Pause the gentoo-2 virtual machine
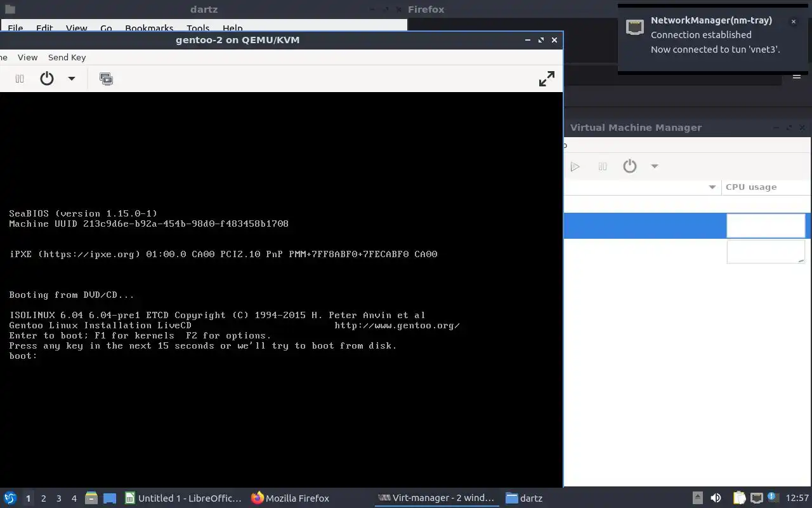This screenshot has width=812, height=508. (20, 79)
